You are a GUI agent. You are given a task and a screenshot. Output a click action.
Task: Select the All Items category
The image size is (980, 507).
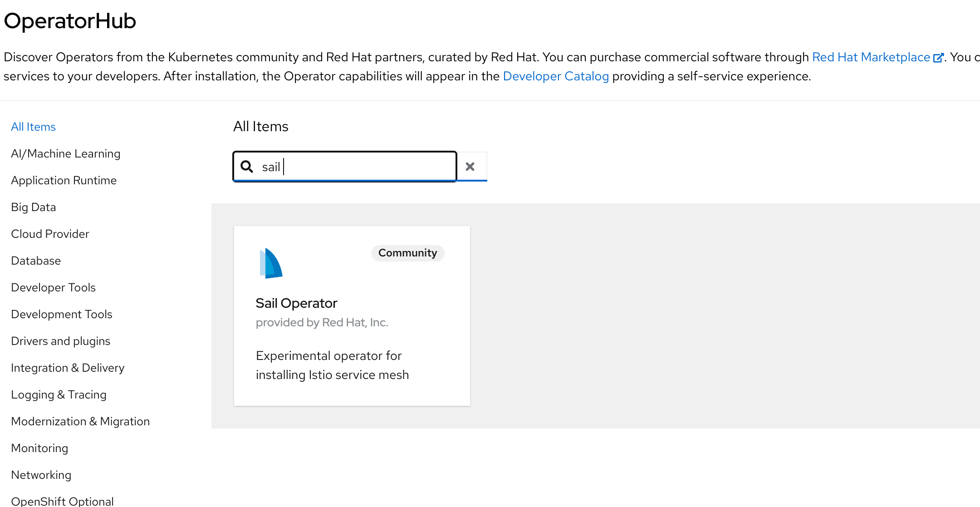click(x=33, y=127)
